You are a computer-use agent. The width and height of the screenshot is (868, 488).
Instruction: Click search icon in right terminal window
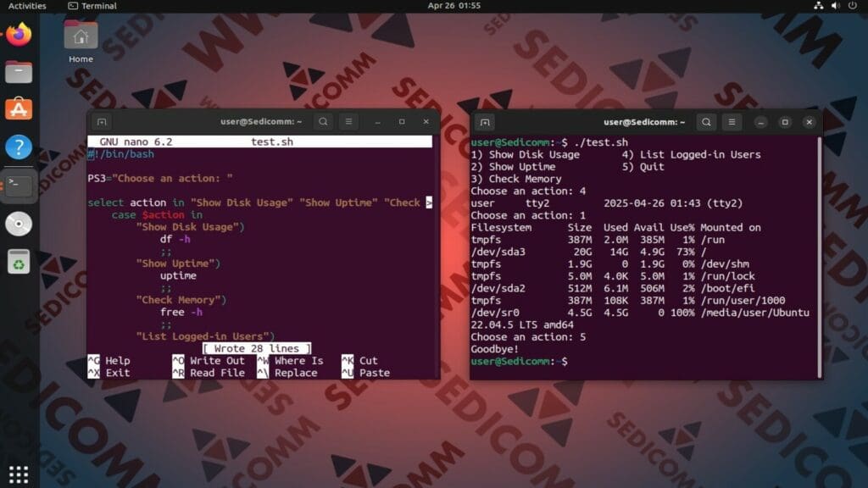coord(706,122)
